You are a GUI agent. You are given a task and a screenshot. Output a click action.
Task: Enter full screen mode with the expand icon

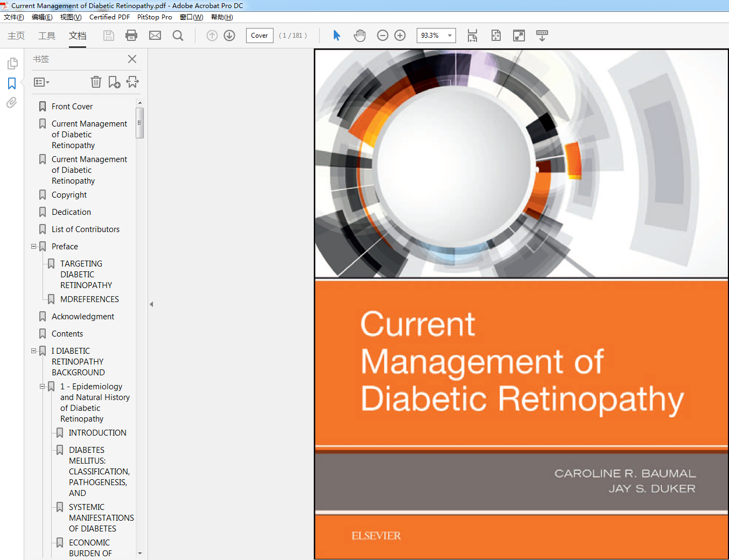click(x=519, y=36)
